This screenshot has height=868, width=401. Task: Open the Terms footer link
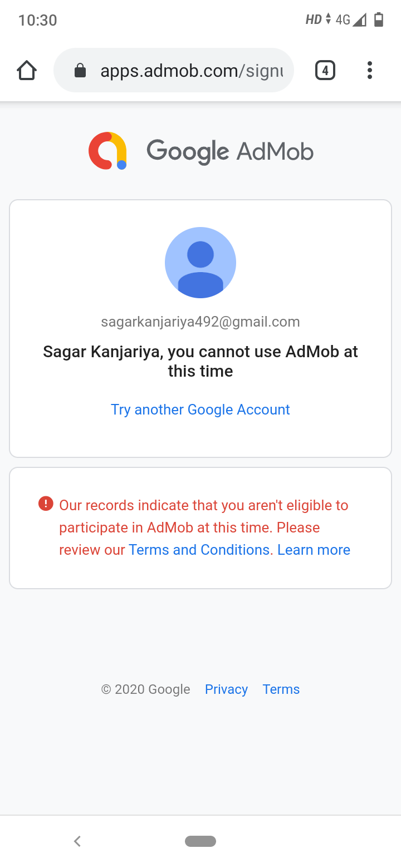pyautogui.click(x=281, y=689)
